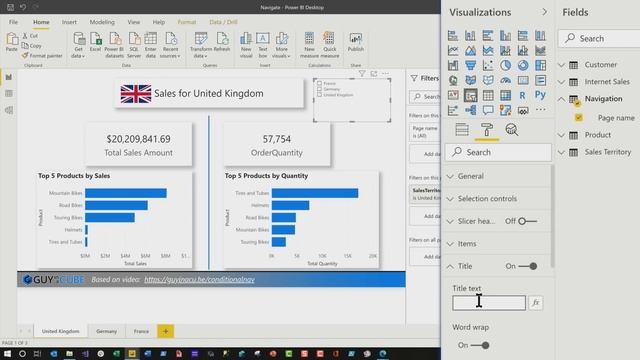Open the Format paint roller tab

pyautogui.click(x=487, y=130)
